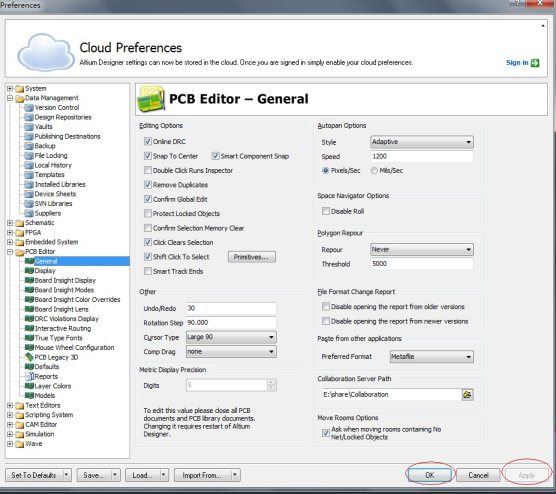This screenshot has width=556, height=494.
Task: Open the Polygon Repour dropdown set to Never
Action: (x=422, y=250)
